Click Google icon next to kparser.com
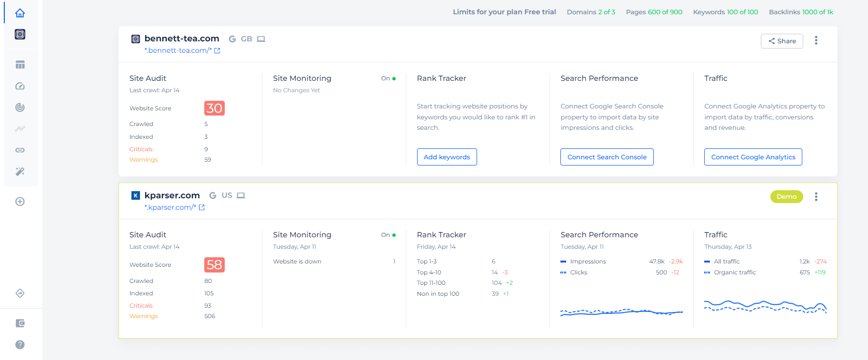 (x=213, y=195)
